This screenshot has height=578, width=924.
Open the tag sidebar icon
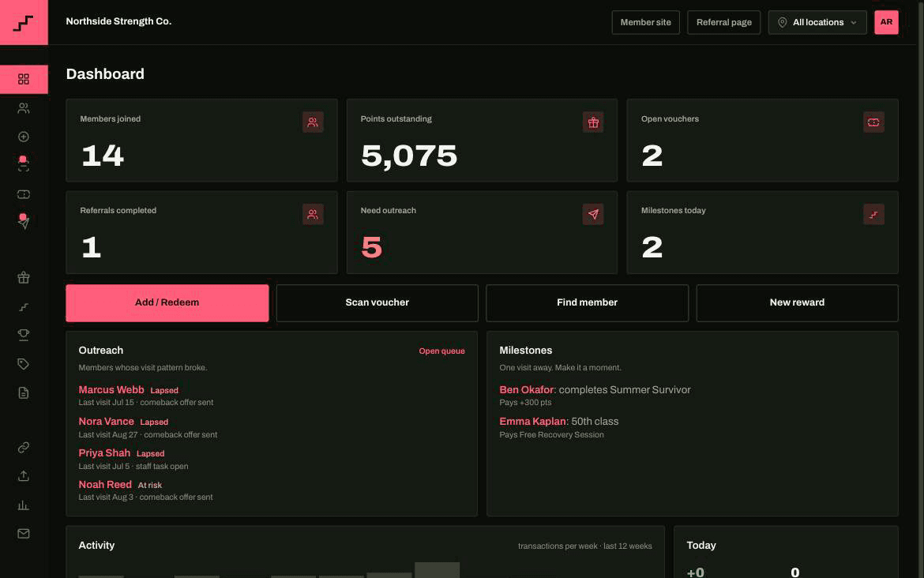point(24,364)
